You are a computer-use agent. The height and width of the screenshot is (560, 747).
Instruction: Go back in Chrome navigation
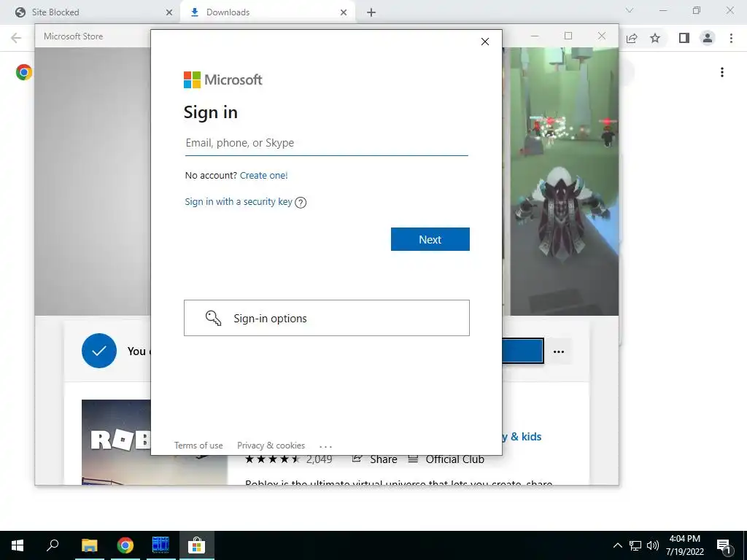click(16, 38)
